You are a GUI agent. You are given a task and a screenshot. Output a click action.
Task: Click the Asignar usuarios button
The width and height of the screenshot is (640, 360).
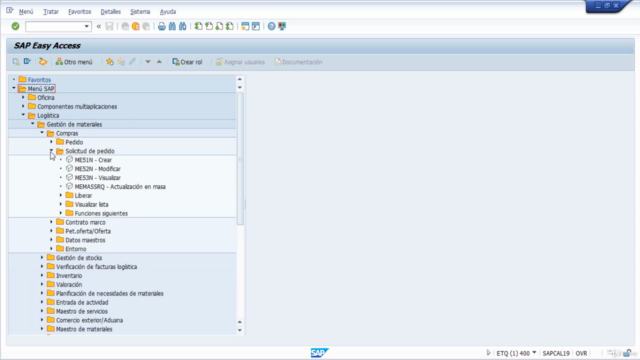coord(240,62)
